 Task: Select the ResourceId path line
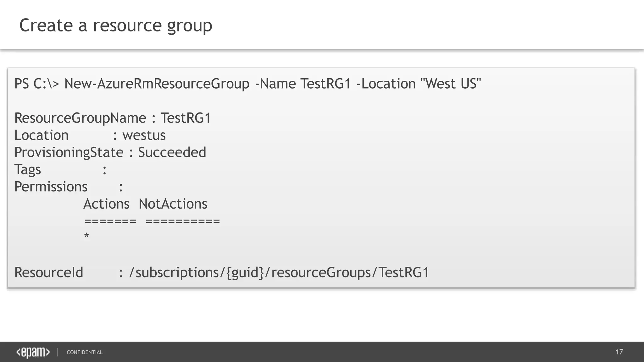point(222,273)
